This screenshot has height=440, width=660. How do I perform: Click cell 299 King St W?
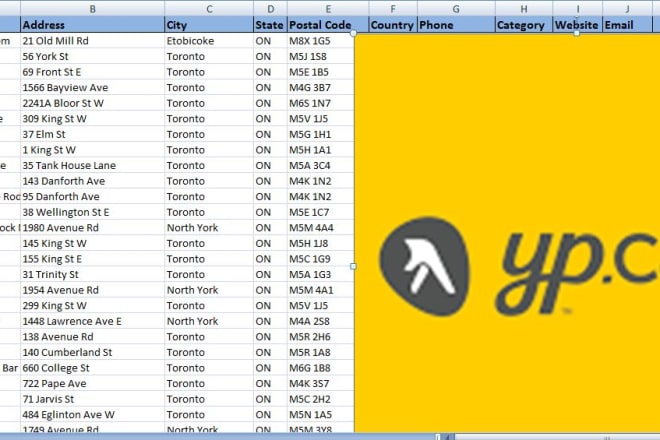[x=92, y=306]
